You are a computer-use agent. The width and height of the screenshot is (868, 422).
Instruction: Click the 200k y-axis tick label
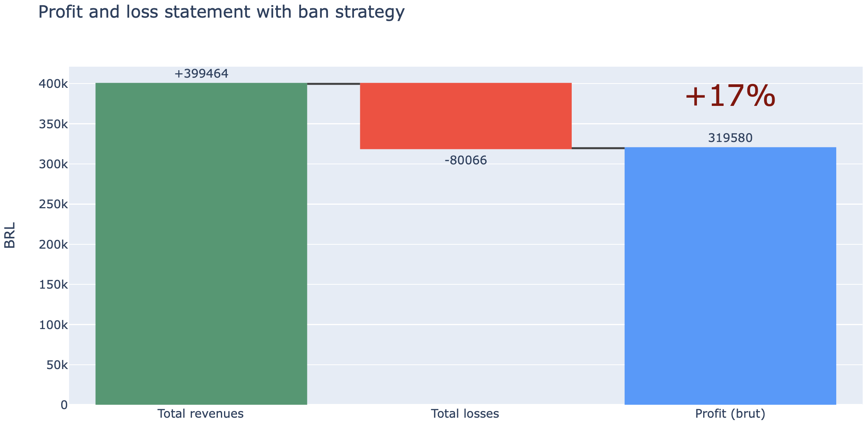(54, 244)
